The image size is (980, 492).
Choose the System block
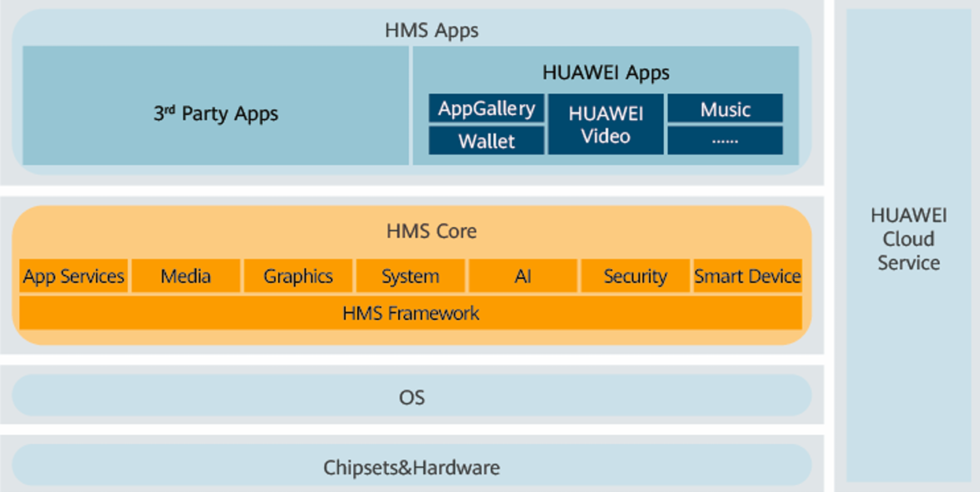coord(410,276)
